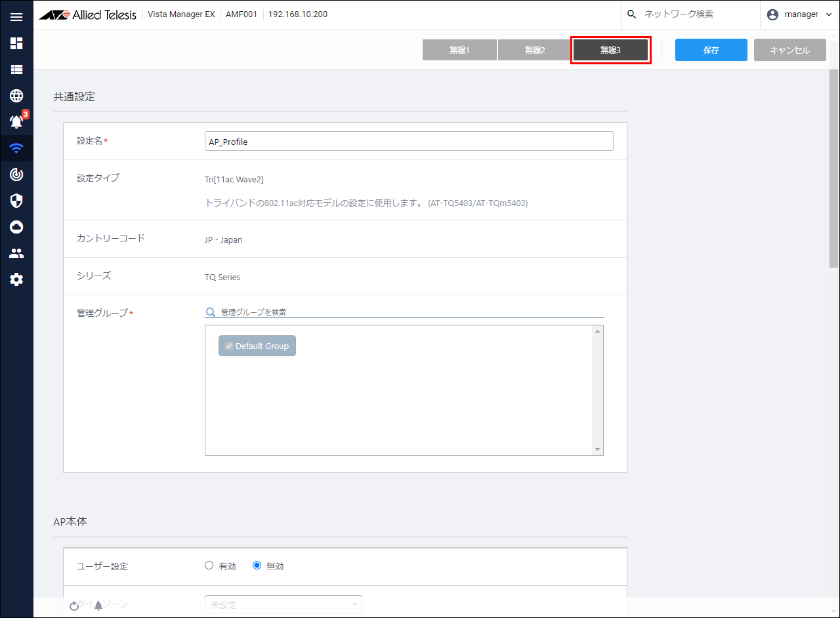Open the manager user dropdown
The image size is (840, 618).
coord(799,14)
